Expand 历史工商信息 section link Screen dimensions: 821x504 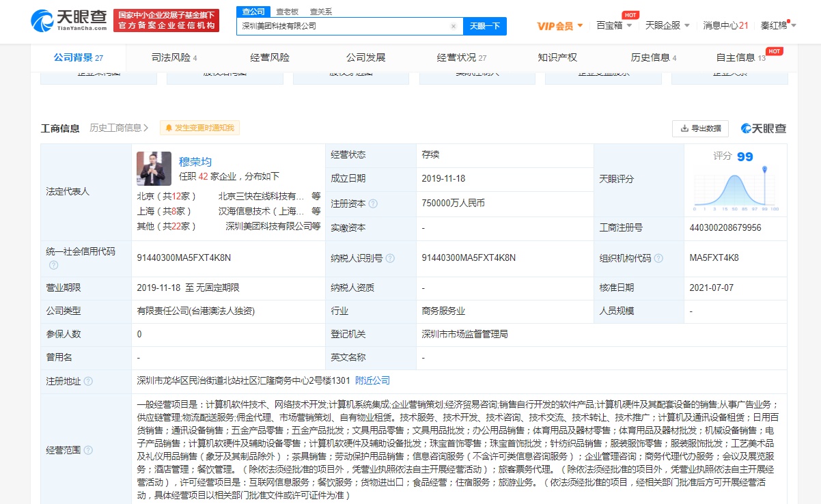[x=119, y=128]
